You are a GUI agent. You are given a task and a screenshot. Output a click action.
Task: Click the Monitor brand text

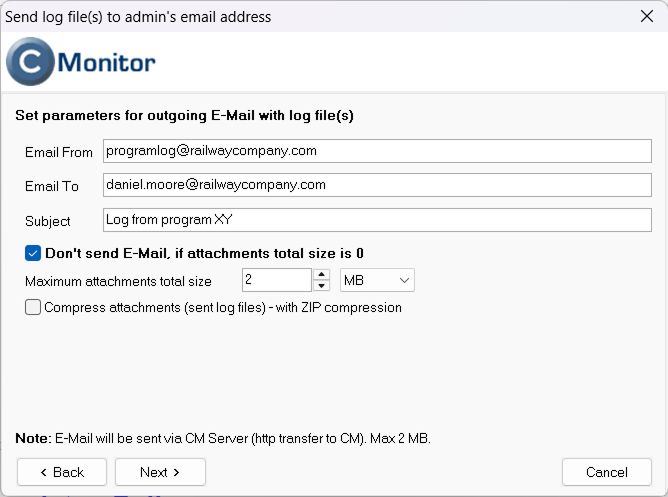click(x=107, y=63)
